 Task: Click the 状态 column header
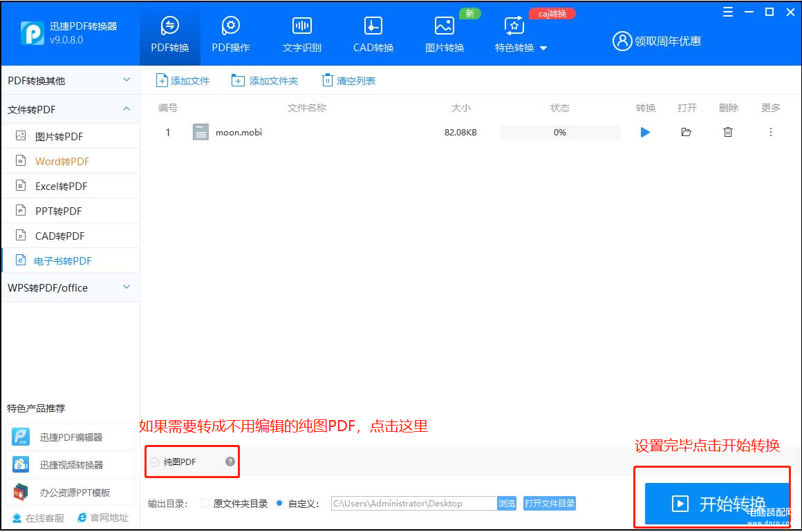[560, 108]
